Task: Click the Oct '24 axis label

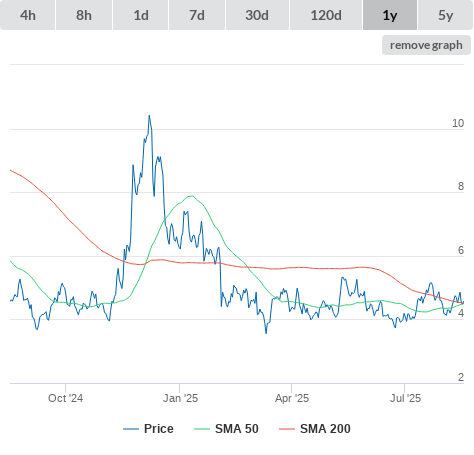Action: pyautogui.click(x=65, y=398)
